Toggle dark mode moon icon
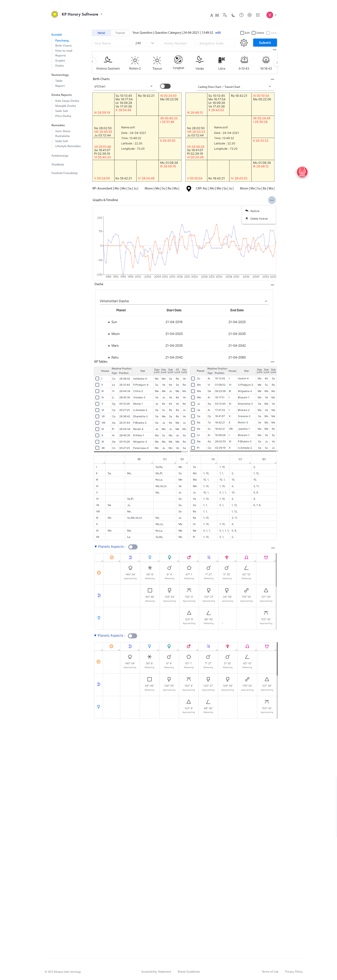This screenshot has height=980, width=337. click(x=233, y=15)
